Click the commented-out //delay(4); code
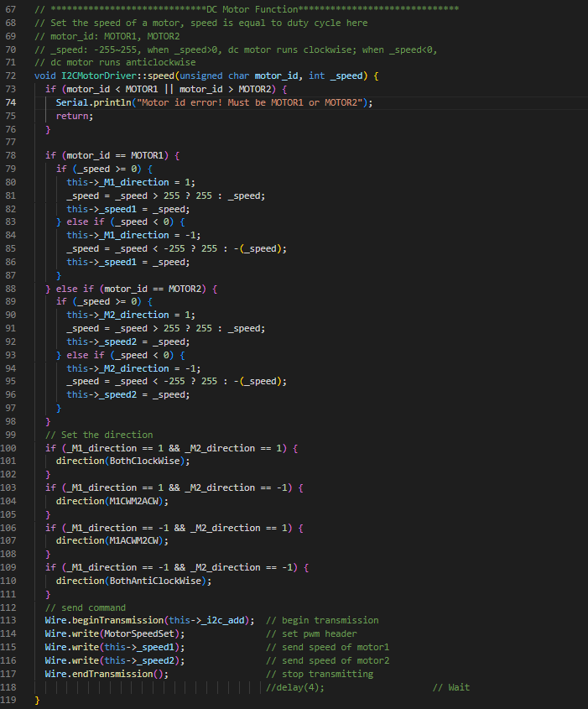588x709 pixels. click(294, 687)
